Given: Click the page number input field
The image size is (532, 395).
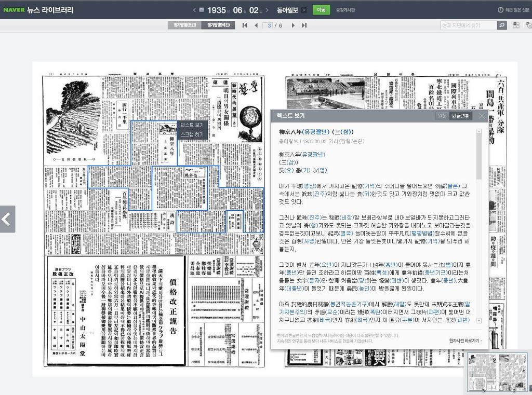Looking at the screenshot, I should click(269, 25).
